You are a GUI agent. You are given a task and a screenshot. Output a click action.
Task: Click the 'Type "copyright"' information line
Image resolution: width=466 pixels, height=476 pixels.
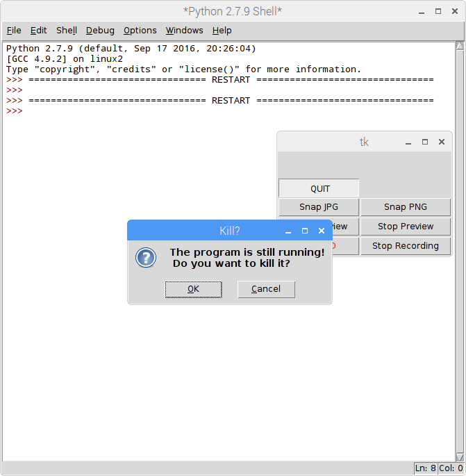pyautogui.click(x=183, y=69)
